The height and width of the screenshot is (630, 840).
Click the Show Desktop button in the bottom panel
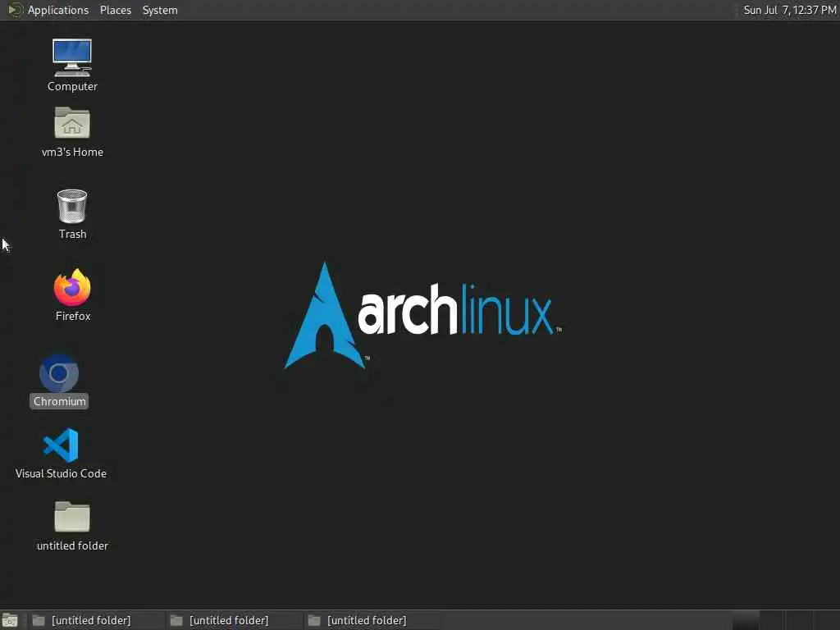(x=10, y=620)
